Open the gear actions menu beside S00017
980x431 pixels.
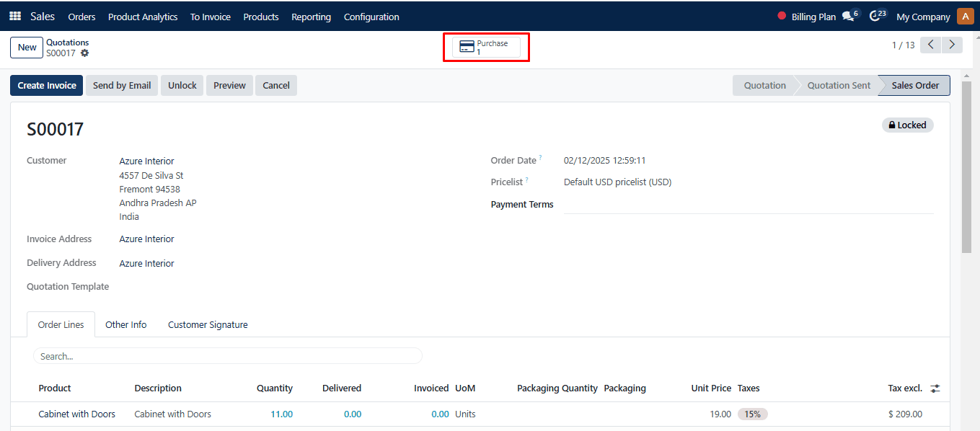click(x=84, y=53)
